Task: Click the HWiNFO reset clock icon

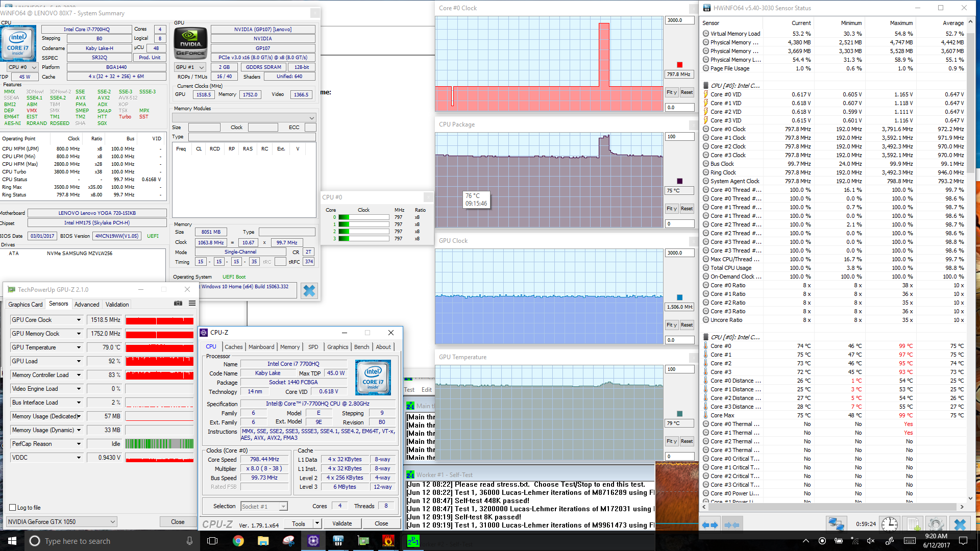Action: [x=889, y=524]
